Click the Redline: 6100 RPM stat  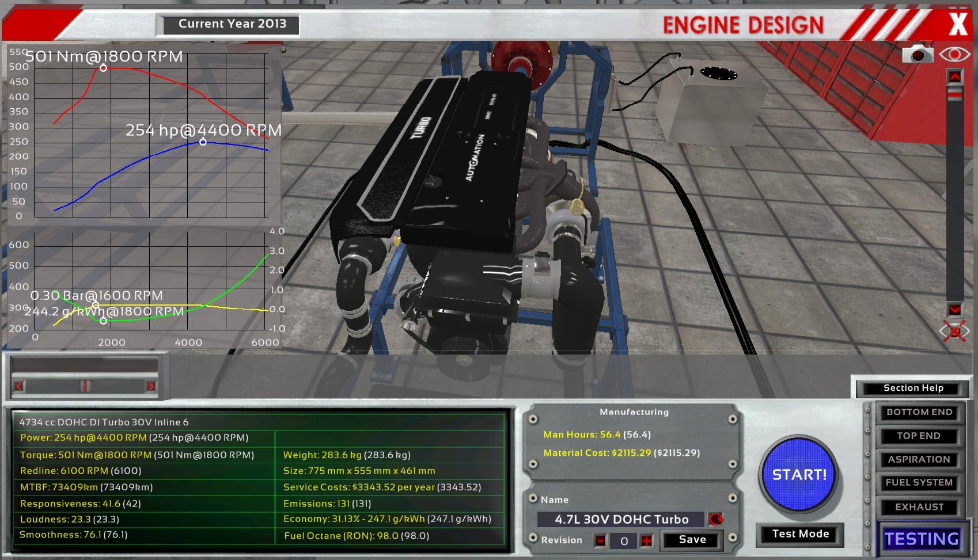point(80,471)
